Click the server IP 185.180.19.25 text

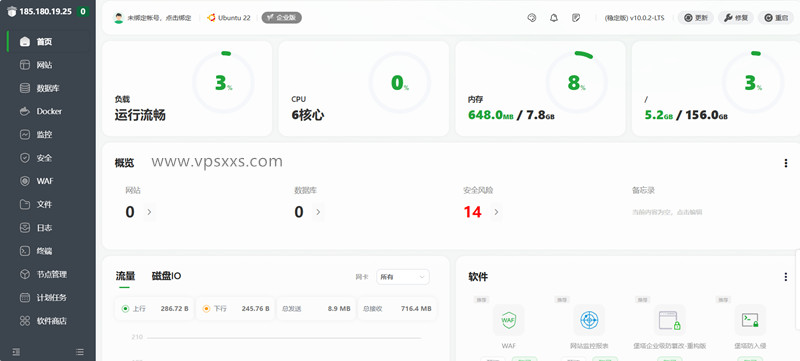point(45,11)
